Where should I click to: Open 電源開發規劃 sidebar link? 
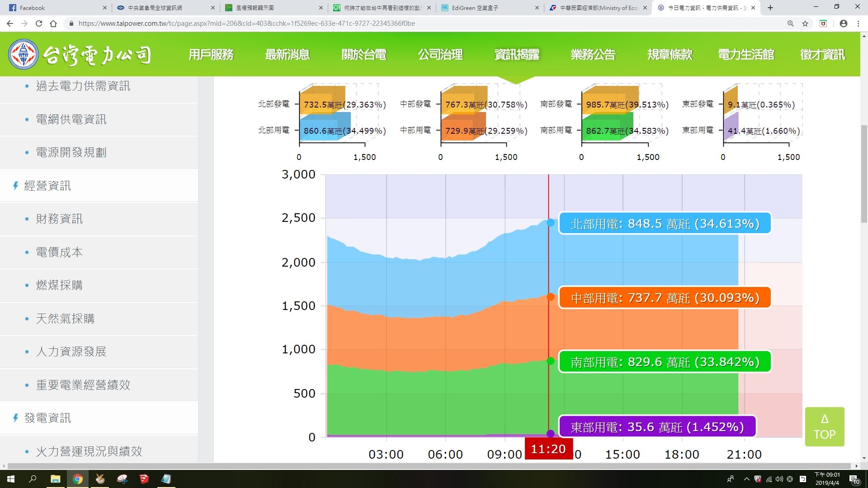[x=71, y=152]
